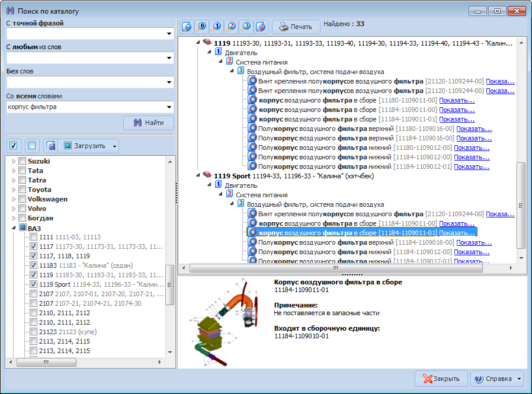
Task: Open the Загрузить dropdown arrow
Action: 114,146
